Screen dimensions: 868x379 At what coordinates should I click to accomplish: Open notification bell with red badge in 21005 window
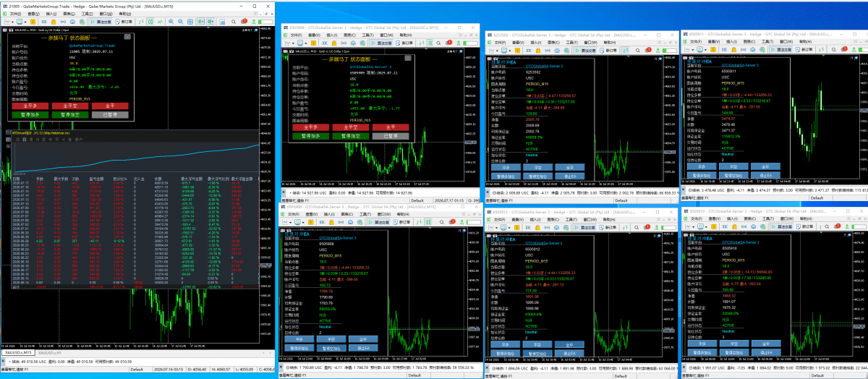(x=245, y=22)
